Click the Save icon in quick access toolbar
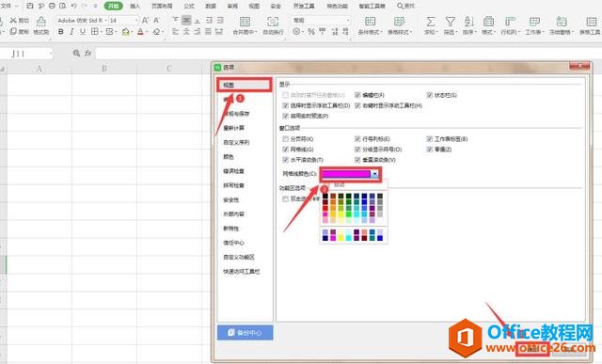The height and width of the screenshot is (364, 602). (x=30, y=6)
